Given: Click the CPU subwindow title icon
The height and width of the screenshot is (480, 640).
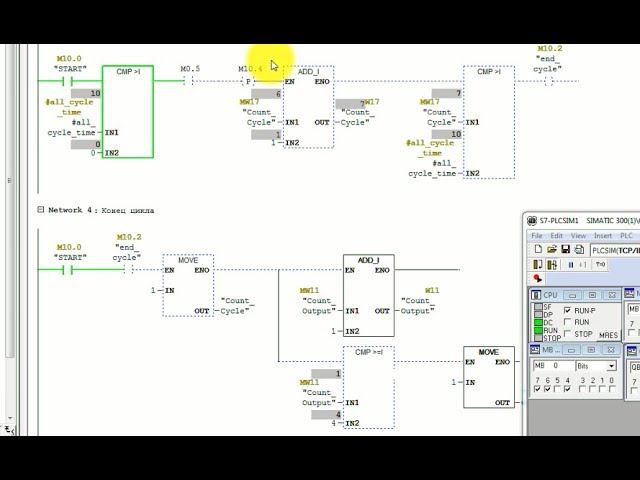Looking at the screenshot, I should click(536, 295).
